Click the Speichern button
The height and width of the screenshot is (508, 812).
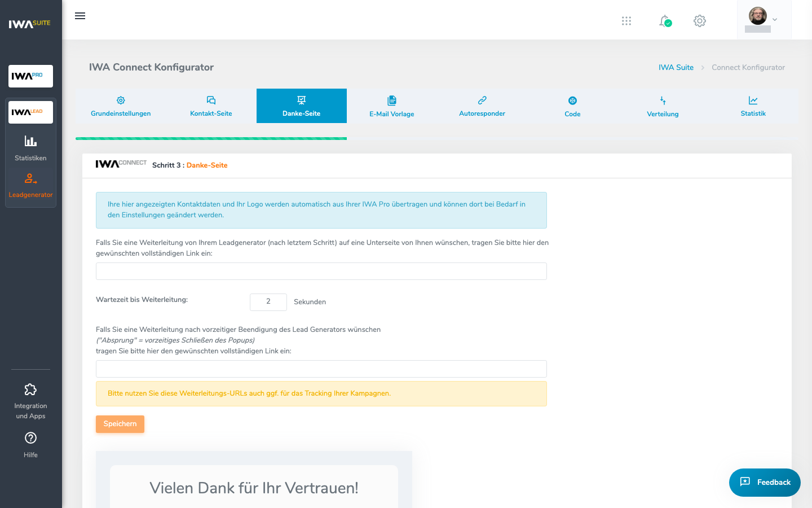click(x=120, y=424)
